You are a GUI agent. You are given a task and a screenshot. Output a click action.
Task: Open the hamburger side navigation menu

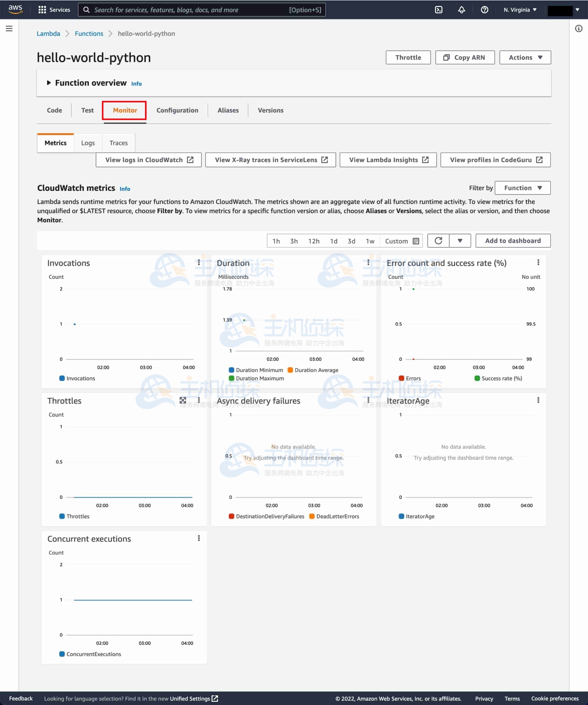[x=9, y=29]
